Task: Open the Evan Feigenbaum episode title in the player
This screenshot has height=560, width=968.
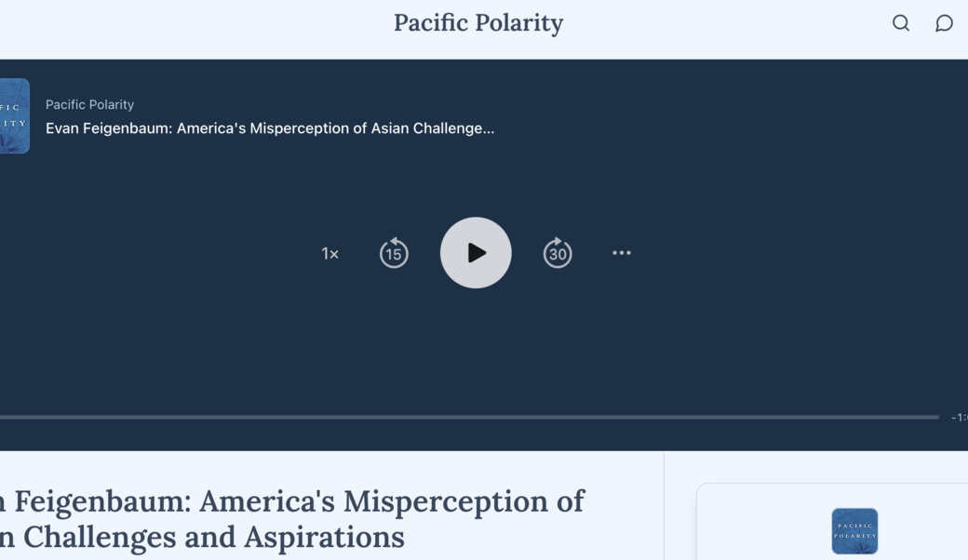Action: pyautogui.click(x=270, y=128)
